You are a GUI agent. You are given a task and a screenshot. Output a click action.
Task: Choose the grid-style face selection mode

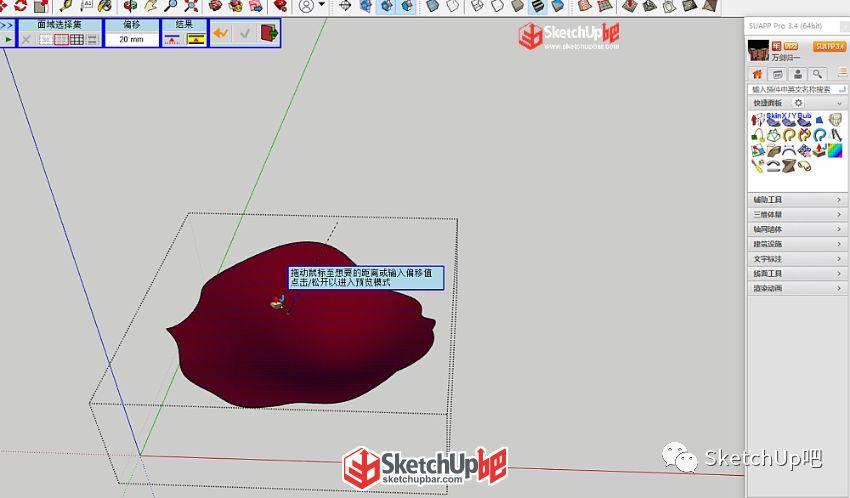point(76,40)
